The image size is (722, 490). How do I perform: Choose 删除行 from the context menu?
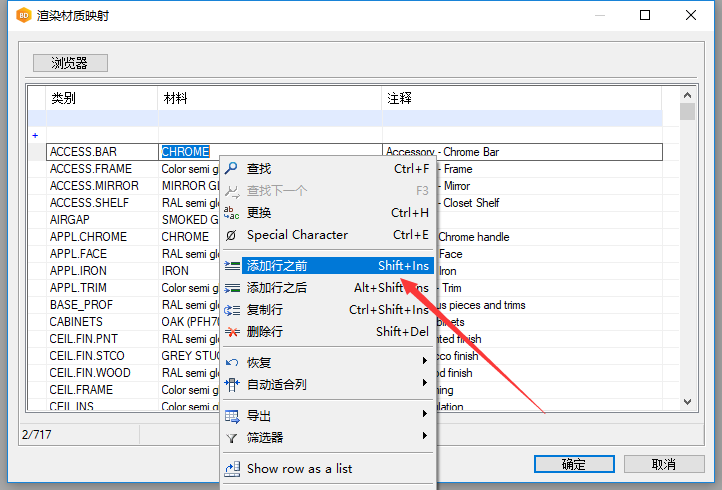328,332
